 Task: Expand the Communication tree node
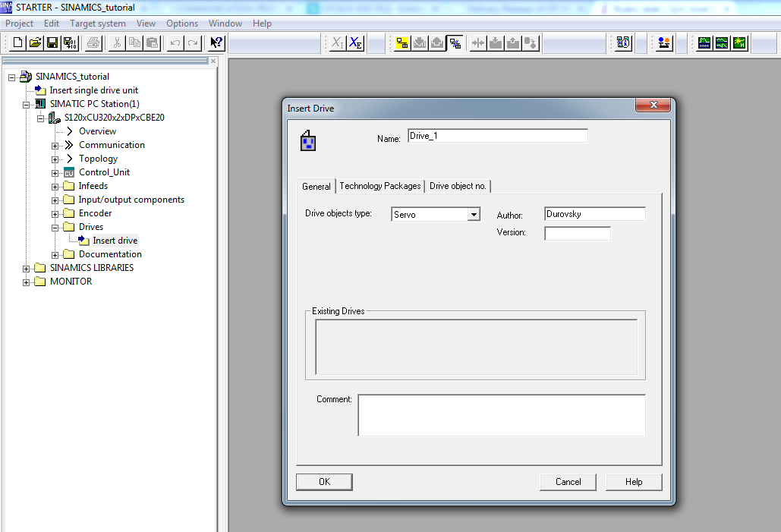point(55,146)
